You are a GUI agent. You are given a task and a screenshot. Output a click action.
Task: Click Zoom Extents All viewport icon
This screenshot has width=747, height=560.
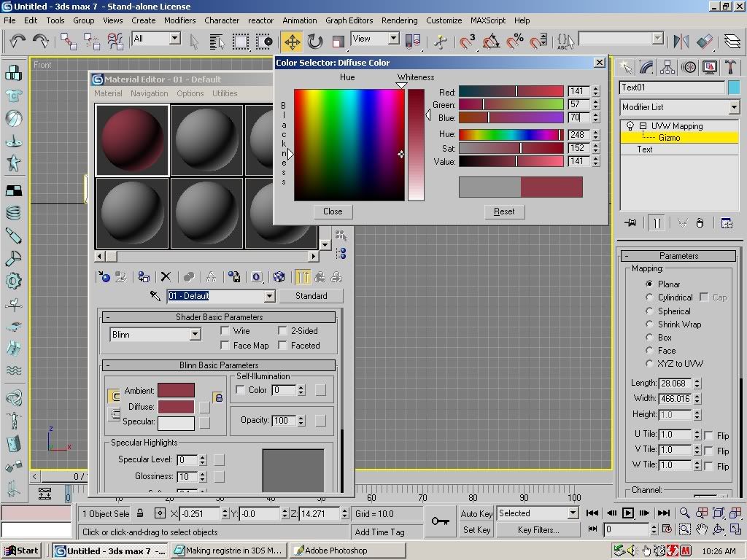click(719, 513)
